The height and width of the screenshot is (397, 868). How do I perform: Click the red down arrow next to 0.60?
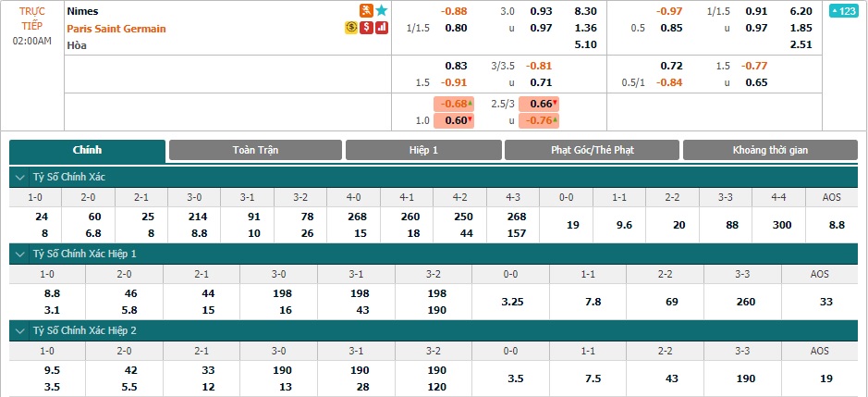[x=470, y=120]
